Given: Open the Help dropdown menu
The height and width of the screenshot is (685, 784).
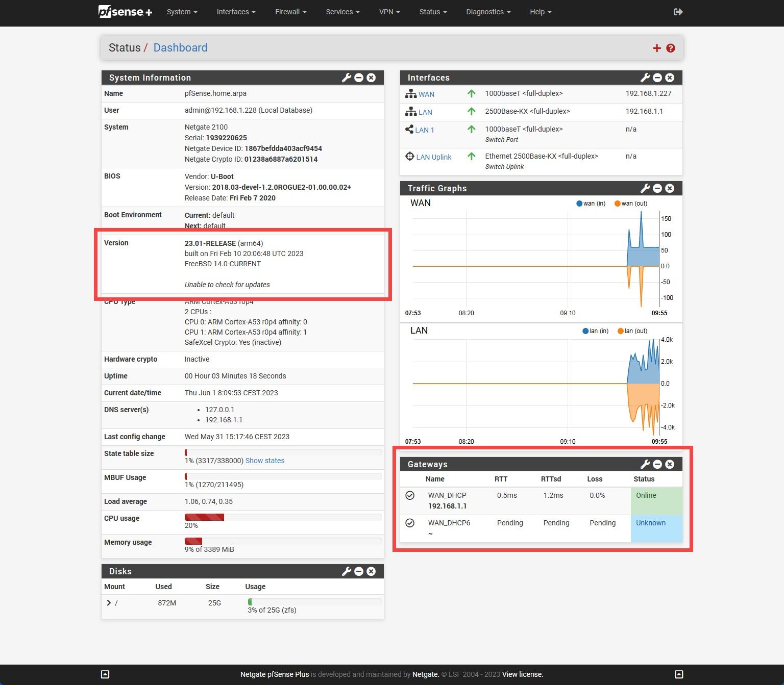Looking at the screenshot, I should (x=541, y=12).
